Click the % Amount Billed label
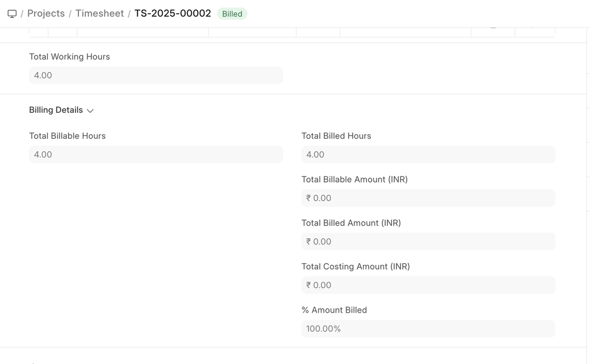 pyautogui.click(x=334, y=310)
